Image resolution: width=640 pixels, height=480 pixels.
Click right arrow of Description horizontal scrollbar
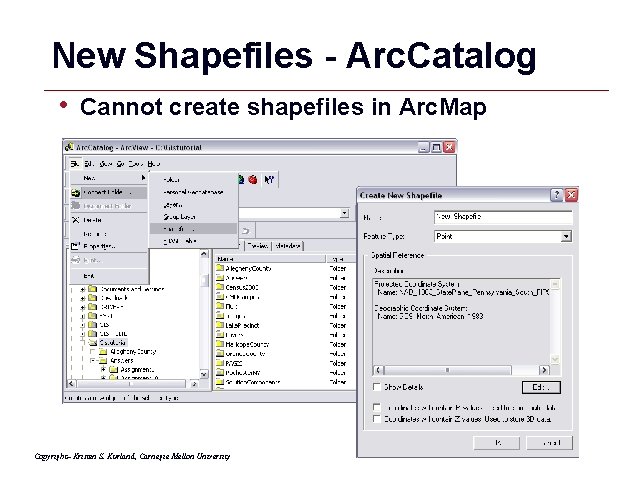544,370
